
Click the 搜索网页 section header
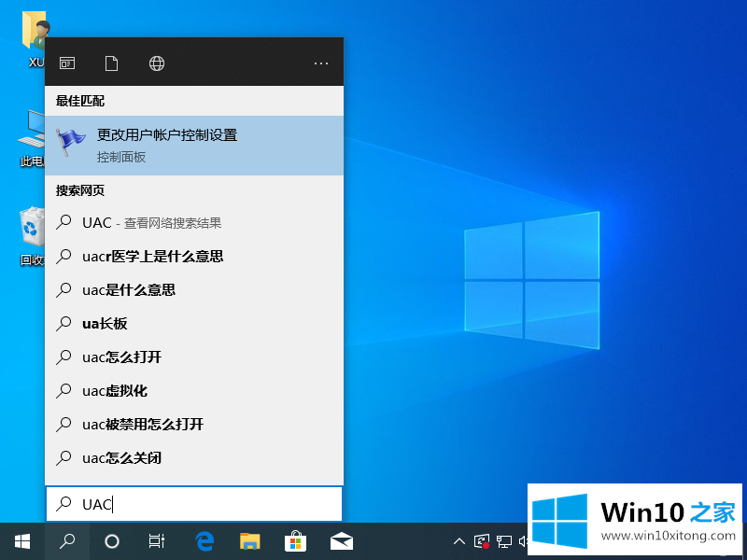80,190
